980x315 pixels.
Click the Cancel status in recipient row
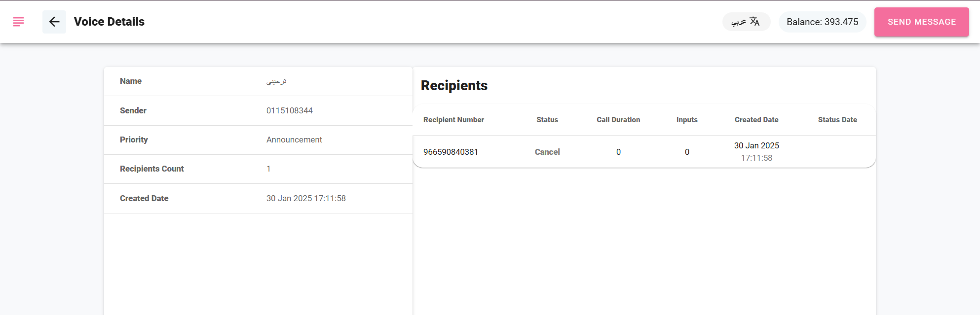tap(547, 152)
